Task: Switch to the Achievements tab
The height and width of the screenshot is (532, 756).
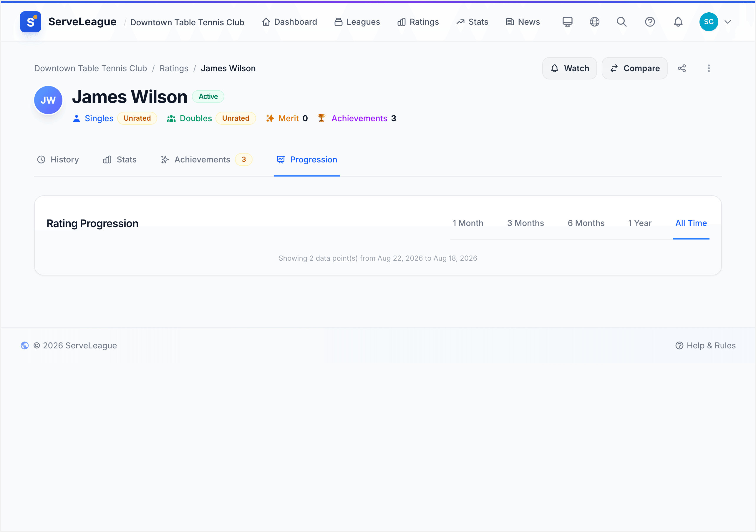Action: (206, 160)
